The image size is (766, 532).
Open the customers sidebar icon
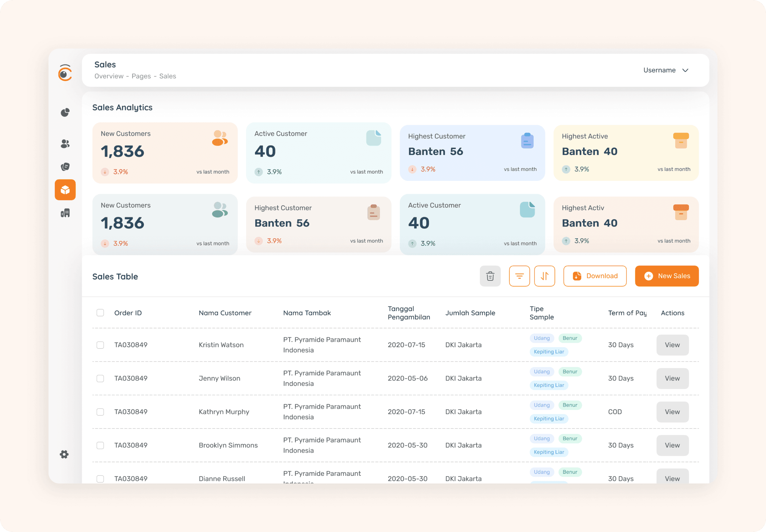pyautogui.click(x=65, y=144)
